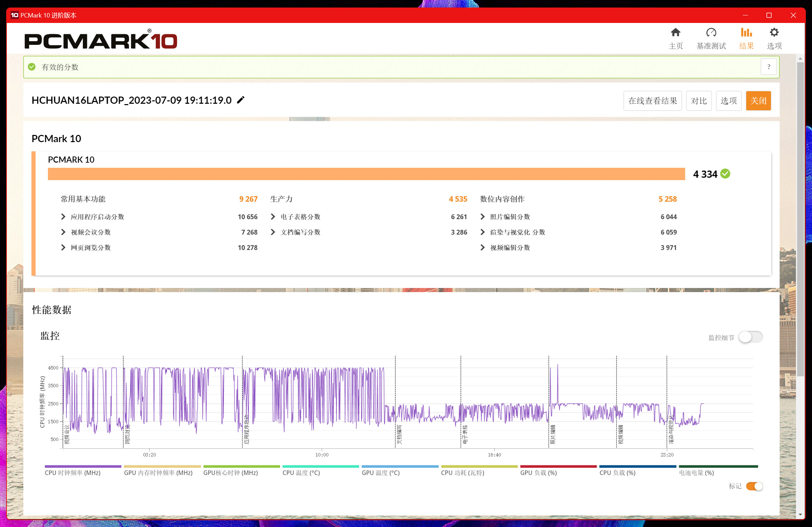Expand the 电子表格分数 row
The image size is (812, 527).
click(273, 217)
